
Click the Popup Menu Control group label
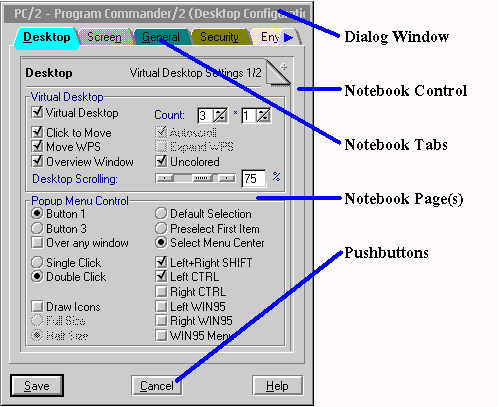(80, 201)
